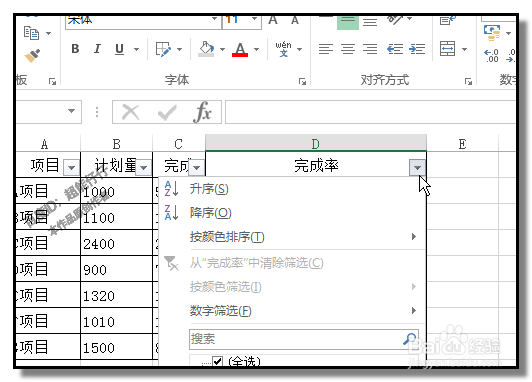Select highlighted middle vertical align icon
The width and height of the screenshot is (532, 382).
348,22
